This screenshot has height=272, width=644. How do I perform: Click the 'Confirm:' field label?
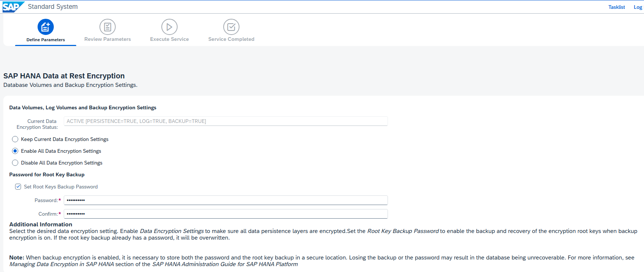click(48, 214)
